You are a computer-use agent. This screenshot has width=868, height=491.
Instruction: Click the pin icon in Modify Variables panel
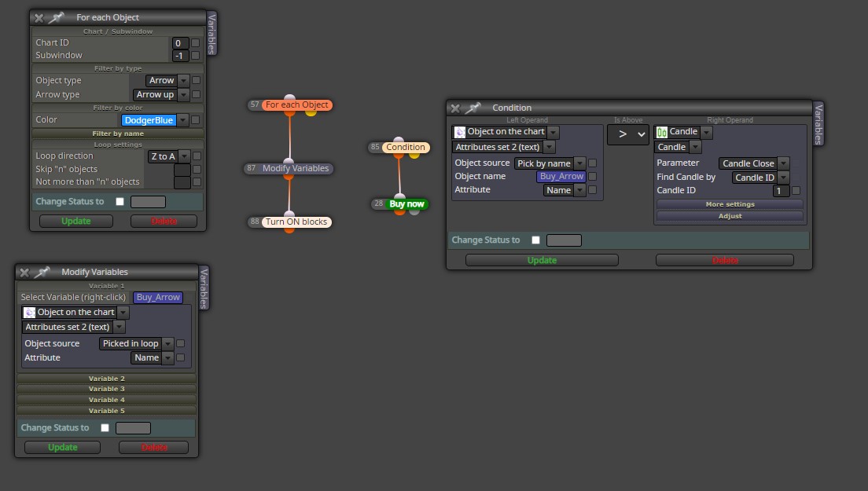42,272
